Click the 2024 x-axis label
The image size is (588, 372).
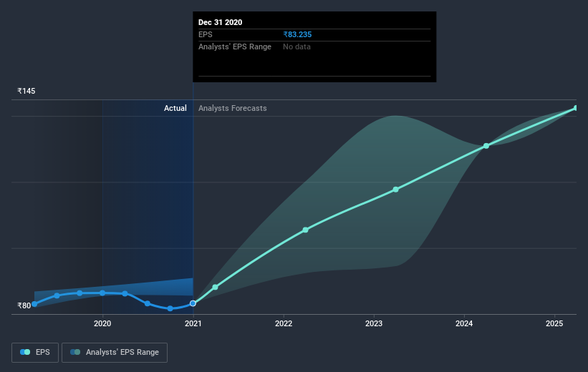(464, 323)
